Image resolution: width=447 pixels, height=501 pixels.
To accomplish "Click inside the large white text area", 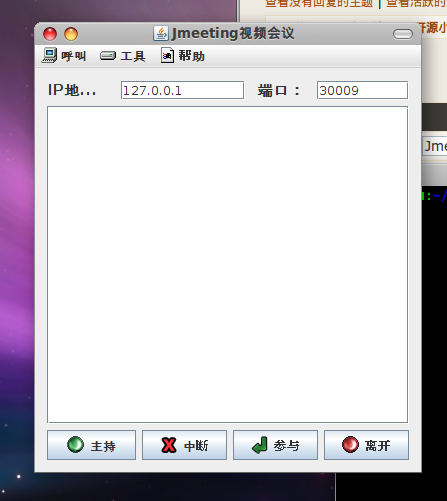I will 228,265.
